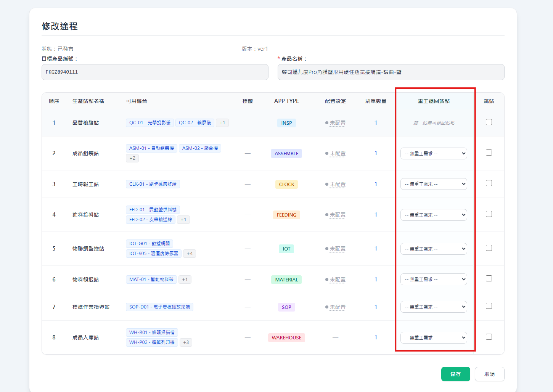553x392 pixels.
Task: Click the QC-02 - 輪廓儀 machine tag
Action: pos(195,123)
